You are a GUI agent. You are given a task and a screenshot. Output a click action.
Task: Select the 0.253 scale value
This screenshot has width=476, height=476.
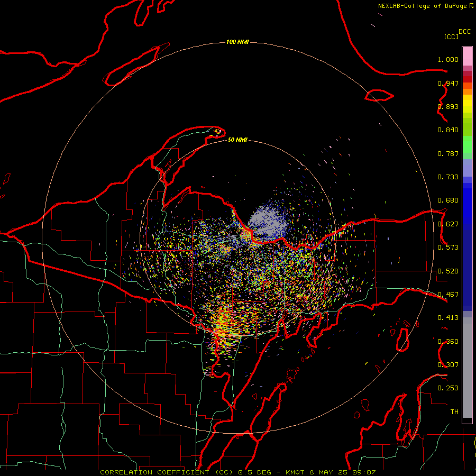click(448, 388)
